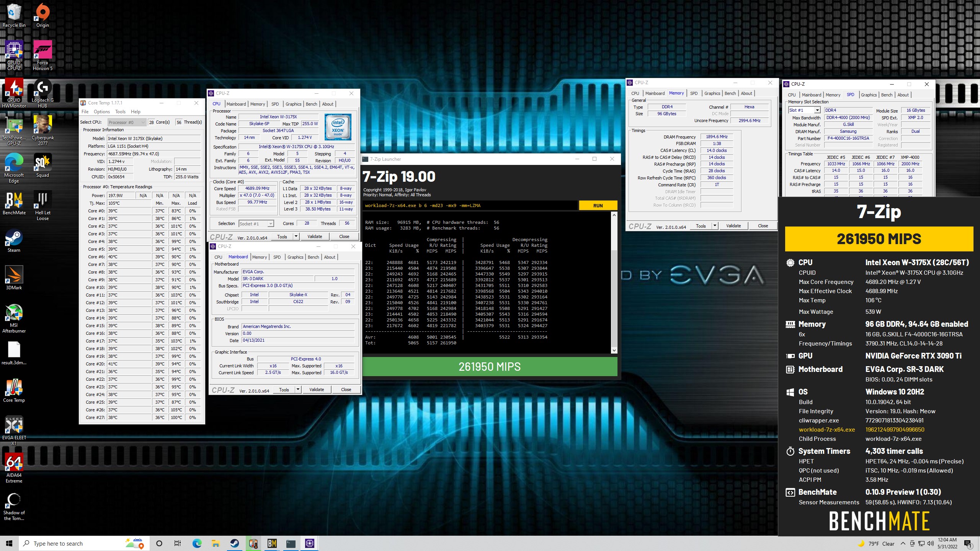
Task: Open Select CPU dropdown in Core Temp
Action: [126, 122]
